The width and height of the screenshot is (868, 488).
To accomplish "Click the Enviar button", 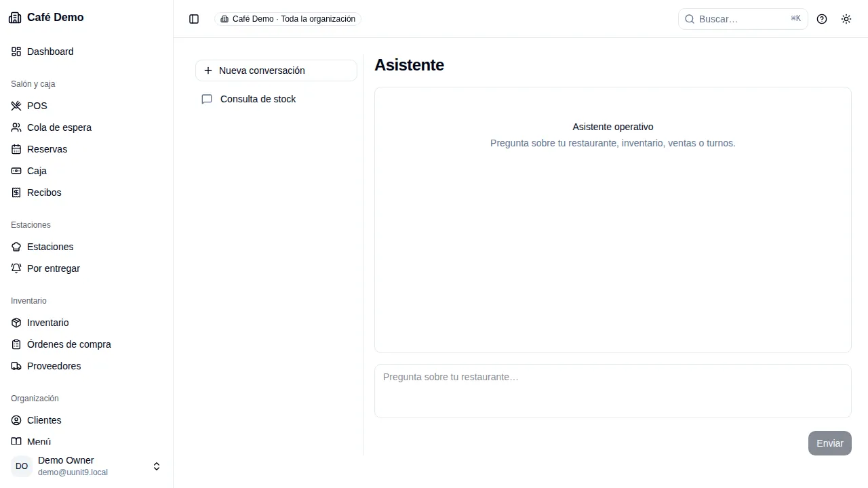I will 830,443.
